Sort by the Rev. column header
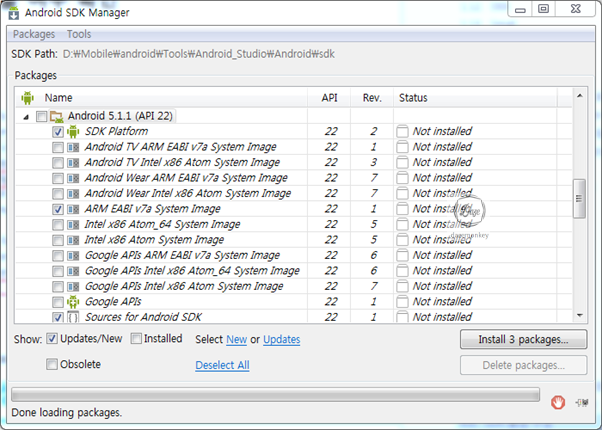Image resolution: width=602 pixels, height=430 pixels. click(x=372, y=98)
